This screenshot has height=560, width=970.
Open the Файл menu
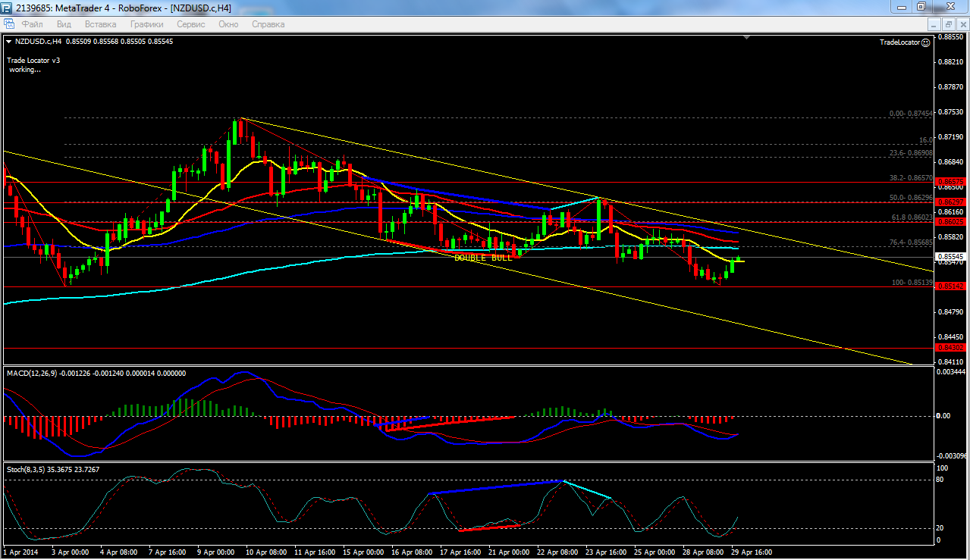click(x=33, y=24)
